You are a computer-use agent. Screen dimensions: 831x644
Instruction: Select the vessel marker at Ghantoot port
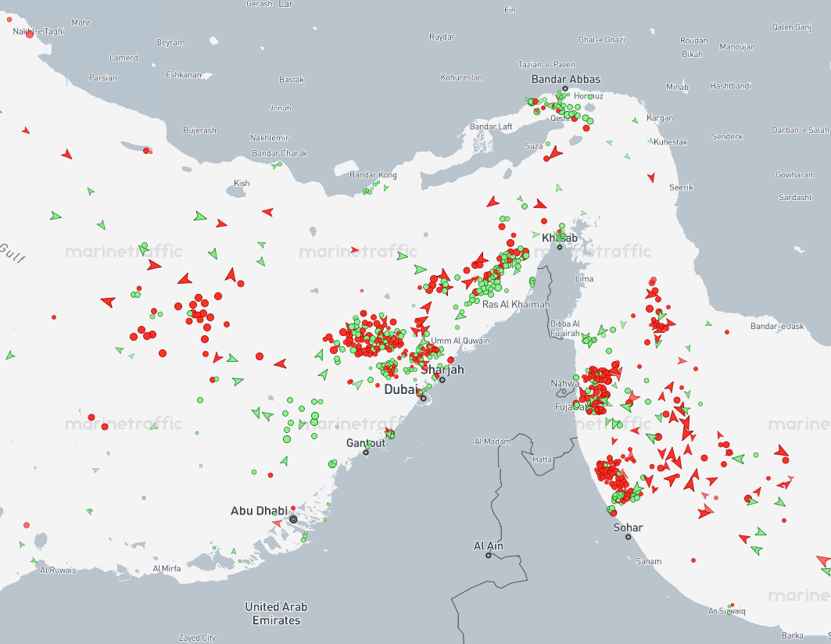pyautogui.click(x=390, y=434)
